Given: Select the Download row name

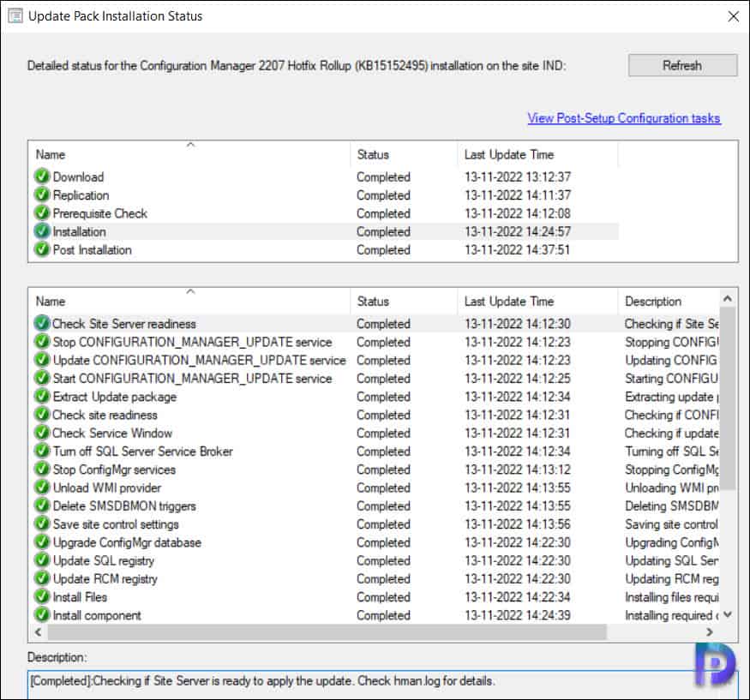Looking at the screenshot, I should (x=78, y=176).
